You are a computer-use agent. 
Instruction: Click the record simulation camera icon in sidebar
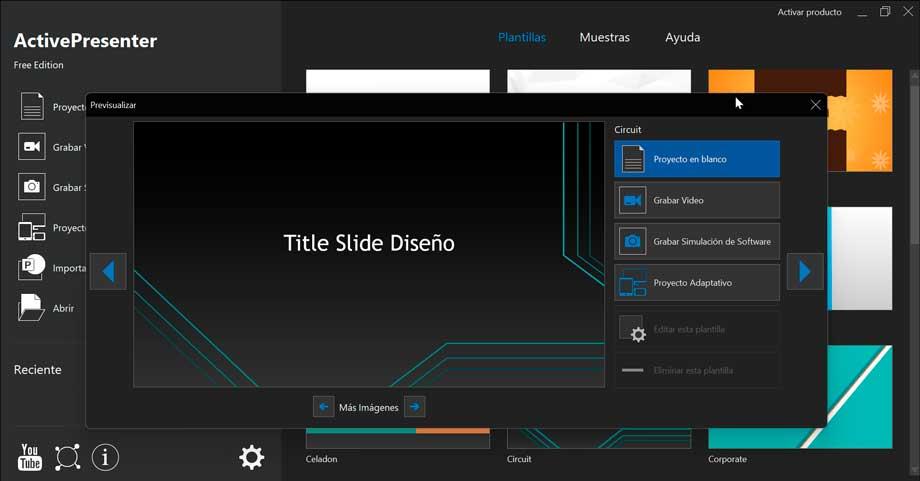pyautogui.click(x=32, y=187)
